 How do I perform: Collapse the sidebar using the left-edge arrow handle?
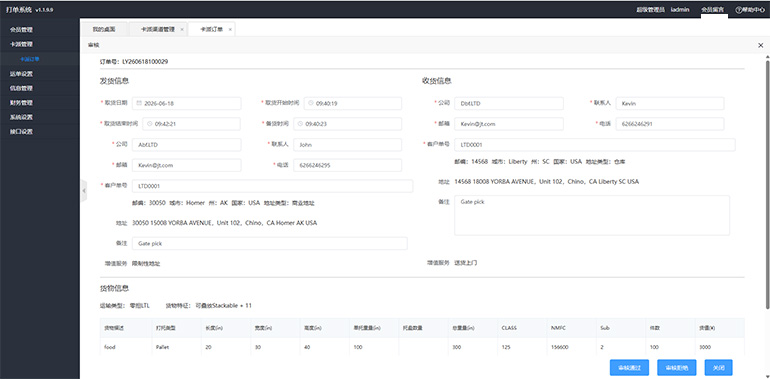(x=83, y=190)
